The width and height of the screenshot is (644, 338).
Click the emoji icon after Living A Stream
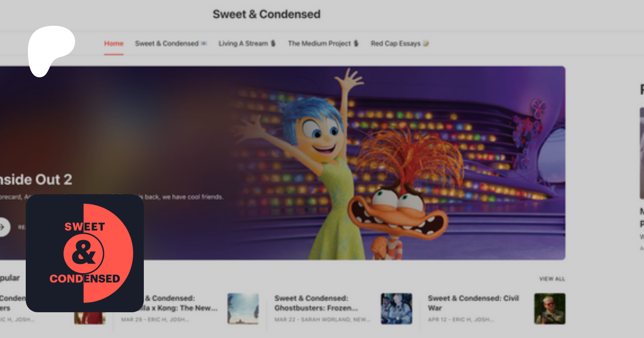(273, 43)
